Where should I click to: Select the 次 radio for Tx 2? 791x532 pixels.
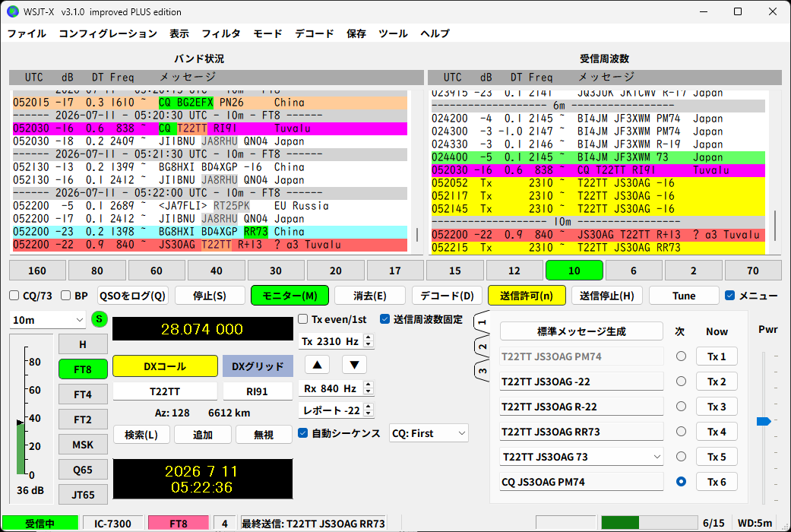point(681,381)
